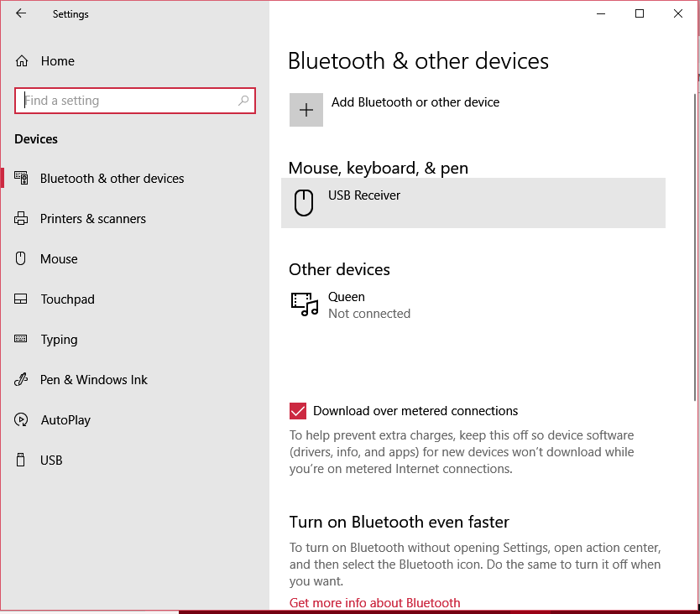Open Get more info about Bluetooth link
This screenshot has height=614, width=700.
click(x=374, y=602)
